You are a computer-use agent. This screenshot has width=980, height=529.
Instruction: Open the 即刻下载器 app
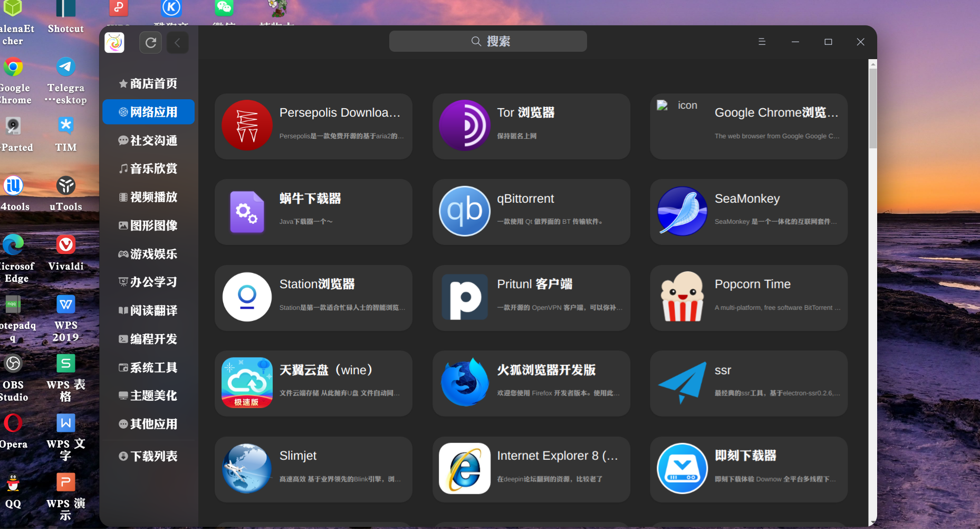pos(748,468)
